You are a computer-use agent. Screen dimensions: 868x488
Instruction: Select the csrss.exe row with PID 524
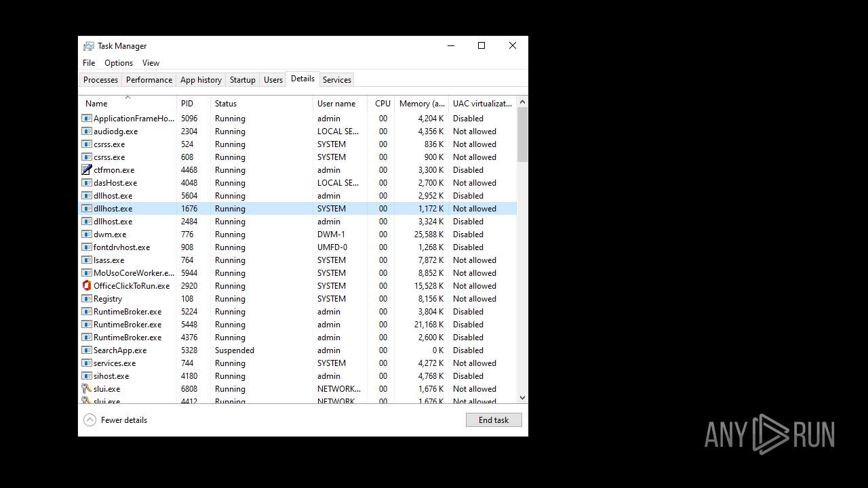pos(298,144)
